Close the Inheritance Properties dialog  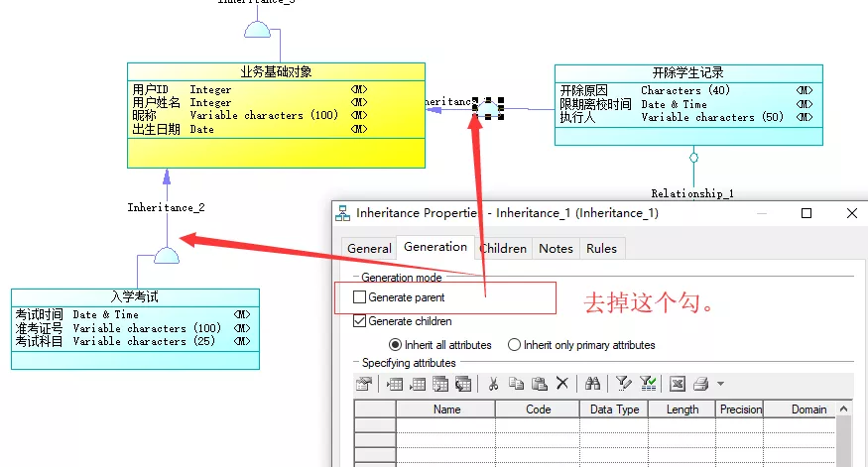pyautogui.click(x=852, y=213)
